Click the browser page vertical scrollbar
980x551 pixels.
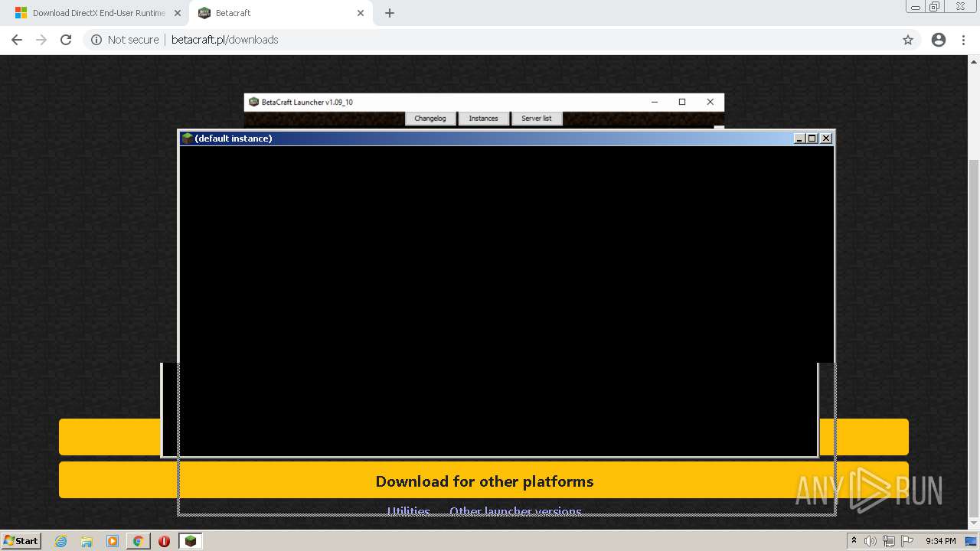pyautogui.click(x=973, y=337)
